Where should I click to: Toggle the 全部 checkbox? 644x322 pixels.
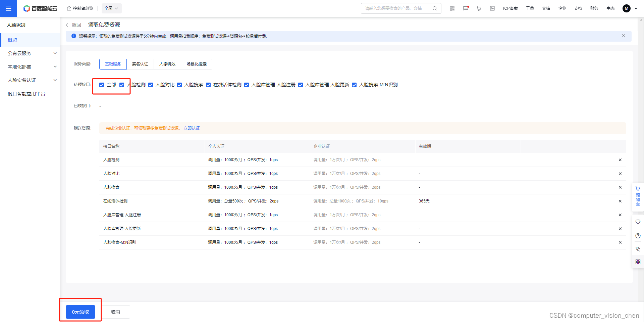click(x=102, y=85)
